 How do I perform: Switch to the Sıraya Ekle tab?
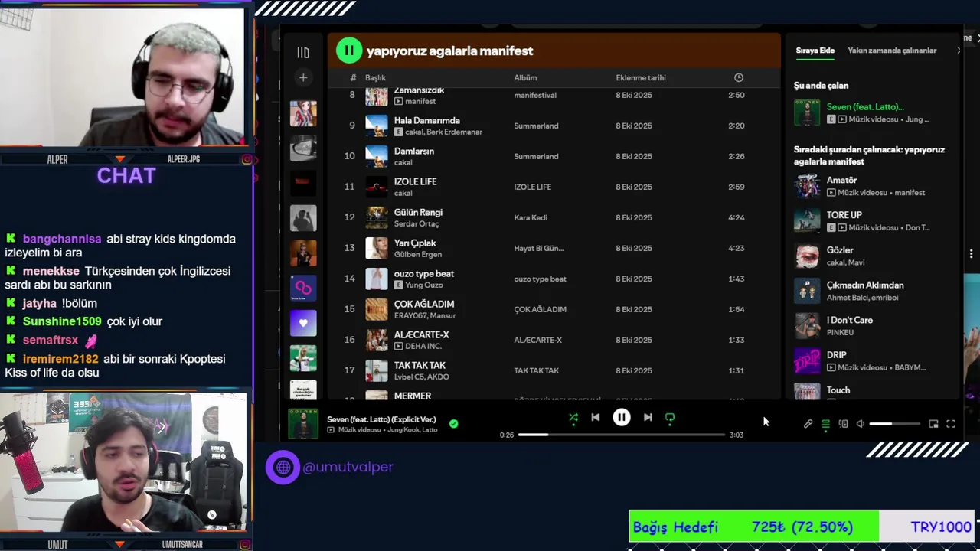tap(815, 51)
